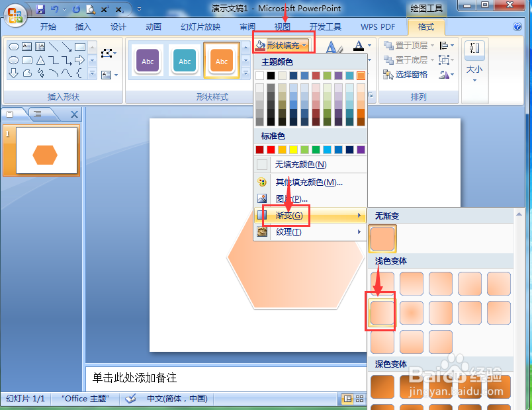Screen dimensions: 532x410
Task: Open Bring to Front (置于顶层) dropdown arrow
Action: click(x=432, y=45)
